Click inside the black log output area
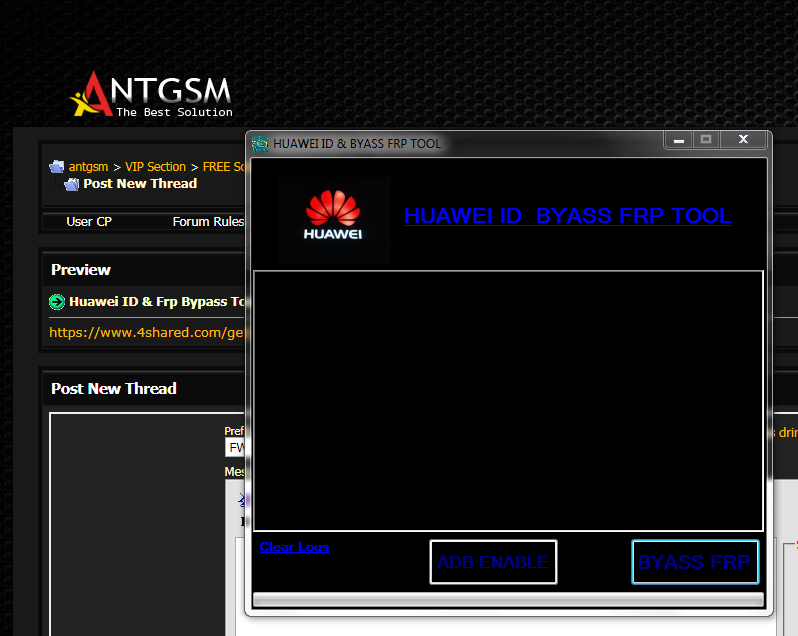This screenshot has height=636, width=798. point(508,401)
